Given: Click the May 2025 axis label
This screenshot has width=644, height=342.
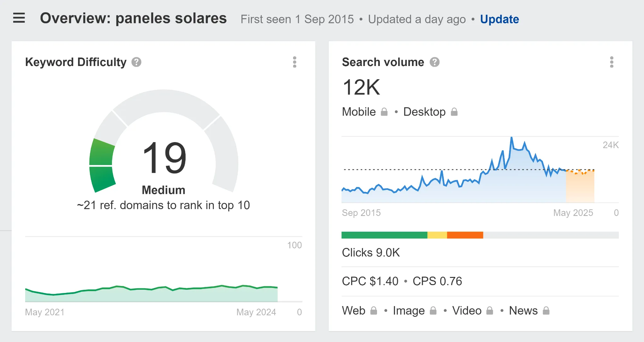Looking at the screenshot, I should point(573,212).
